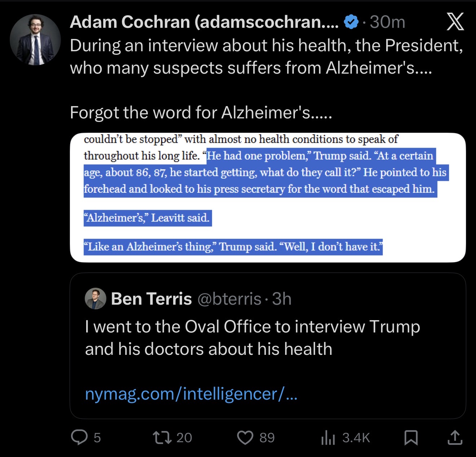Expand the highlighted article screenshot image
Viewport: 476px width, 457px height.
coord(268,197)
